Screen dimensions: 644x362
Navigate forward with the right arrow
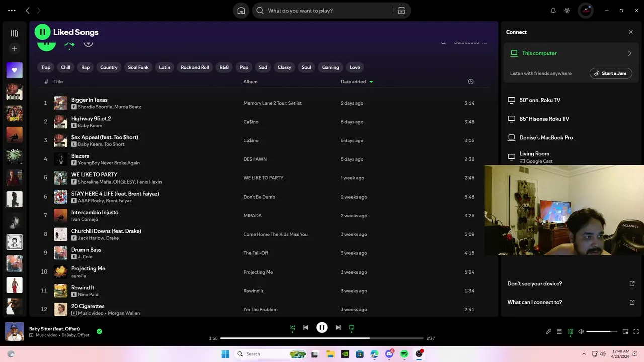click(x=39, y=10)
